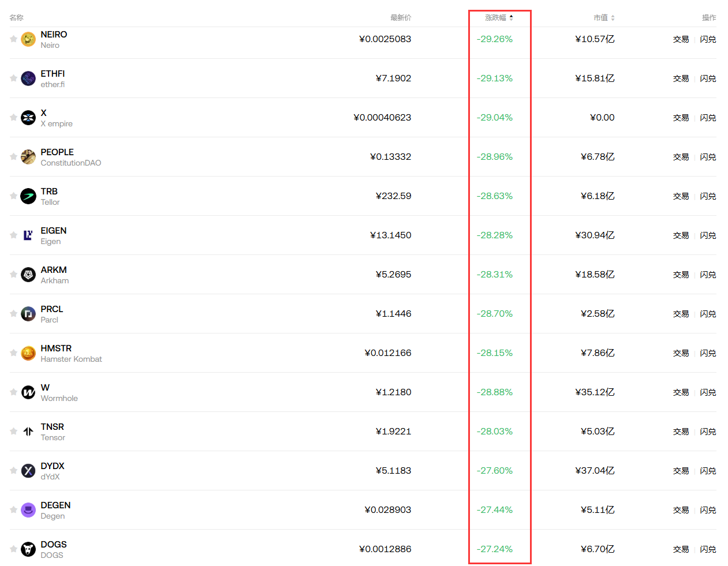Click the Wormhole price ¥1.2180
This screenshot has width=728, height=566.
click(393, 392)
